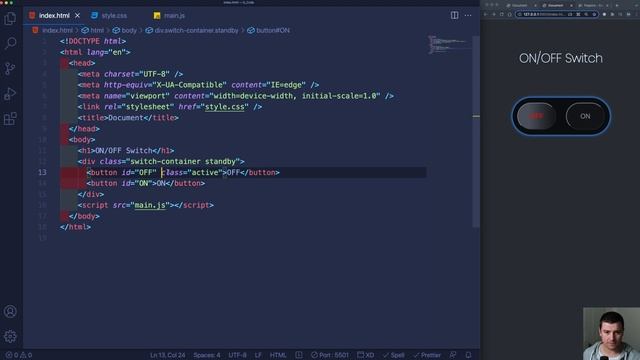Go to line via Ln 13, Col 24
The height and width of the screenshot is (360, 640).
pos(167,355)
